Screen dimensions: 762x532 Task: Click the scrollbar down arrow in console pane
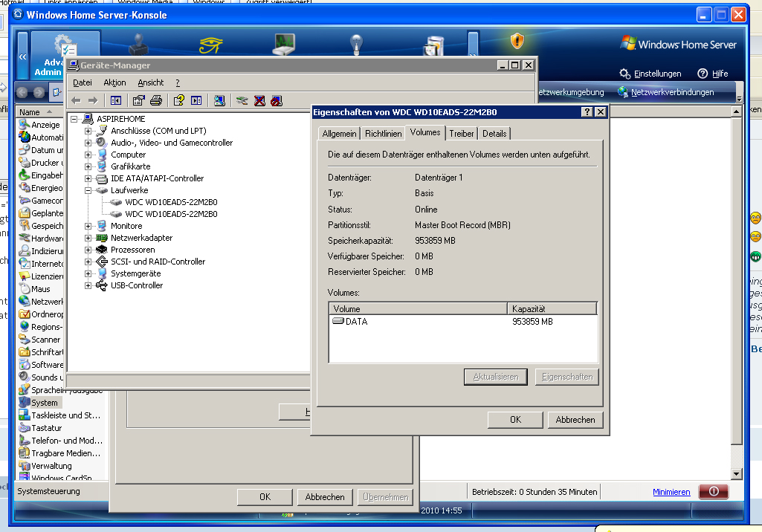[736, 474]
